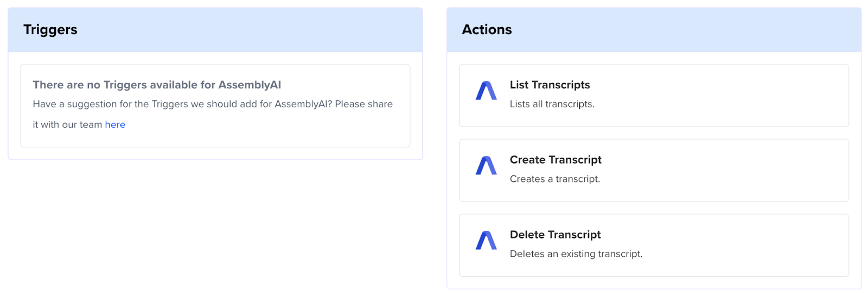Open the Create Transcript action title
This screenshot has width=868, height=293.
[556, 160]
